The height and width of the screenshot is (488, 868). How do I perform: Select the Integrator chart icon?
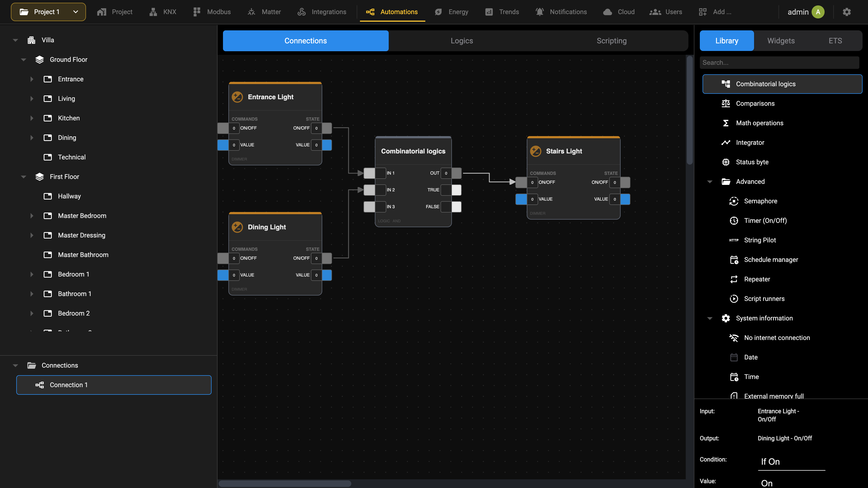click(x=726, y=142)
